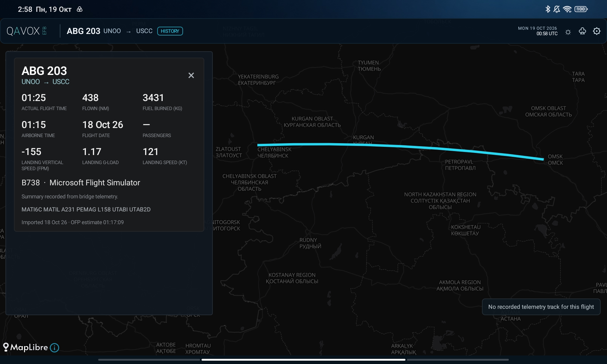Select the YEKATERINBURG map label

click(258, 80)
